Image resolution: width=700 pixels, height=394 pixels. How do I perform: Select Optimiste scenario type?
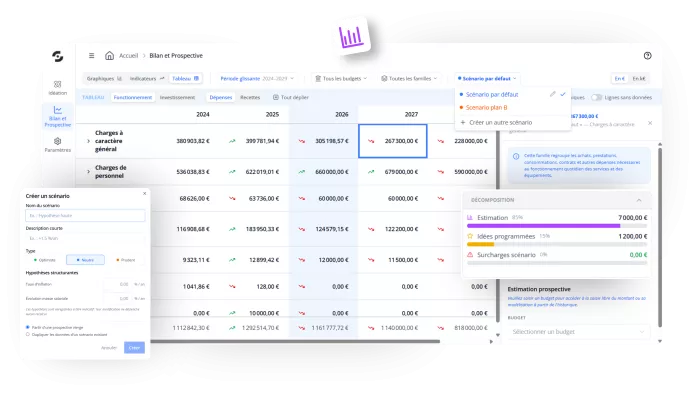(45, 260)
